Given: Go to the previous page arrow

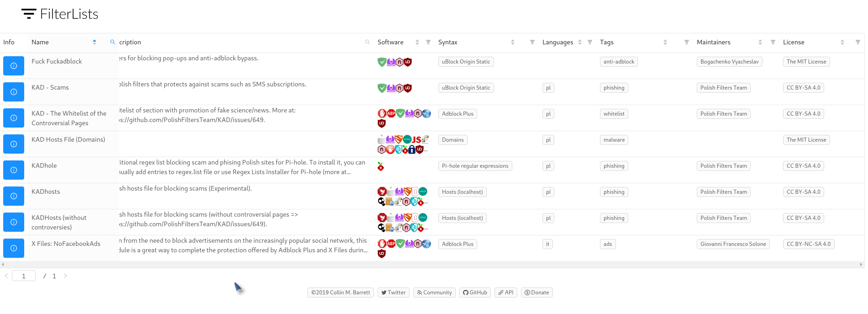Looking at the screenshot, I should pyautogui.click(x=6, y=276).
